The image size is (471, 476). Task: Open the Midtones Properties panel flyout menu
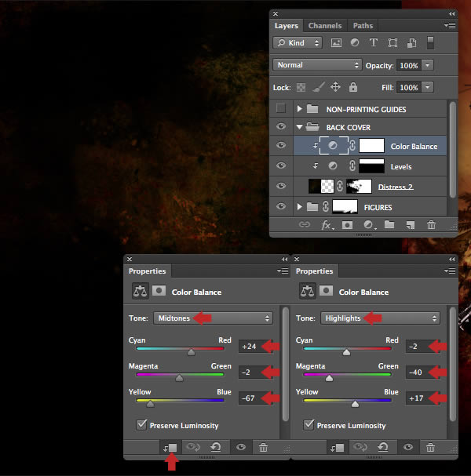tap(283, 271)
